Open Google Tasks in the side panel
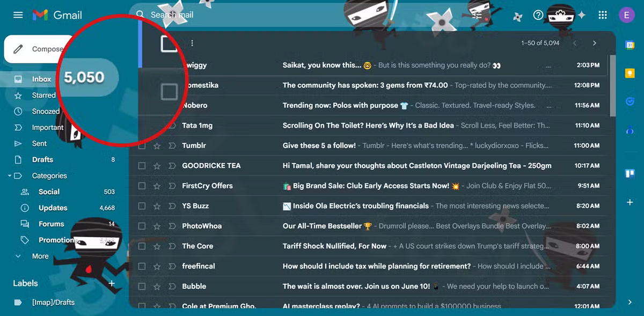 (x=630, y=101)
